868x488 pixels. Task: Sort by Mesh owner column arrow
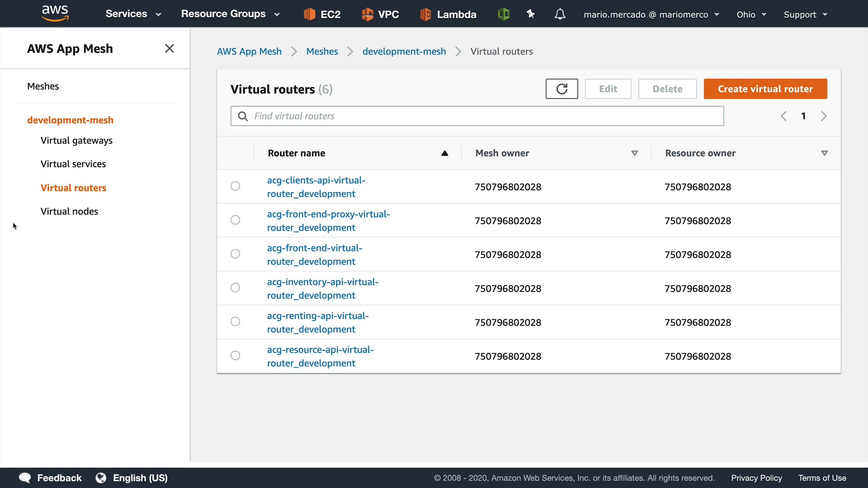634,153
